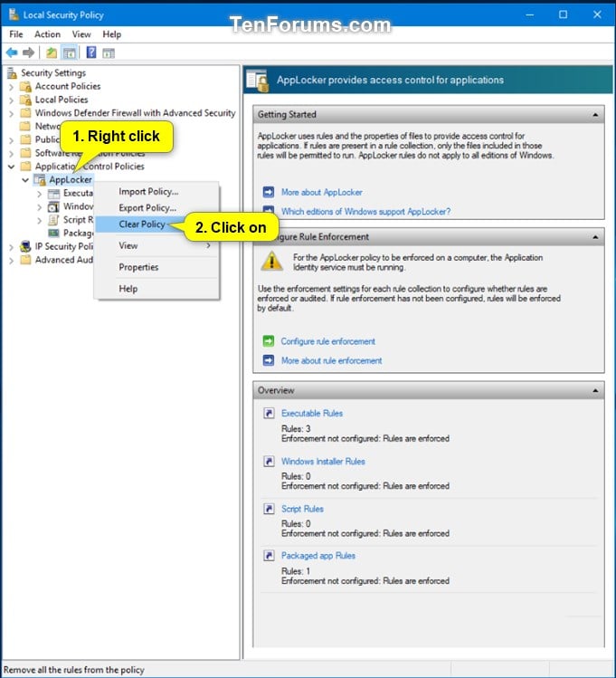Click the Local Policies folder icon

click(26, 100)
